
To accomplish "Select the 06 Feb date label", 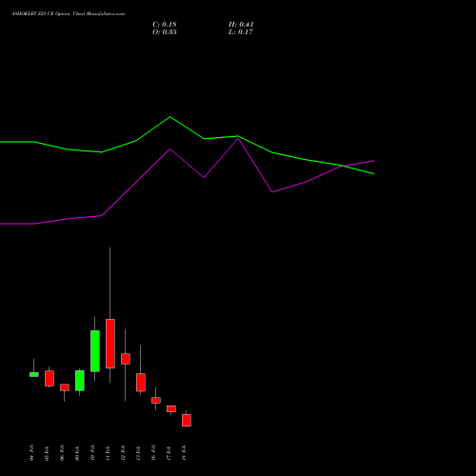I will coord(62,453).
